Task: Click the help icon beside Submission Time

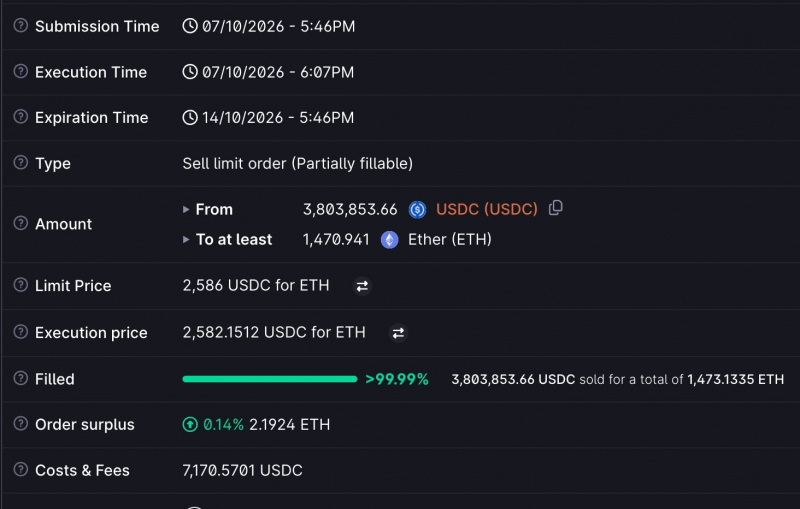Action: (x=20, y=25)
